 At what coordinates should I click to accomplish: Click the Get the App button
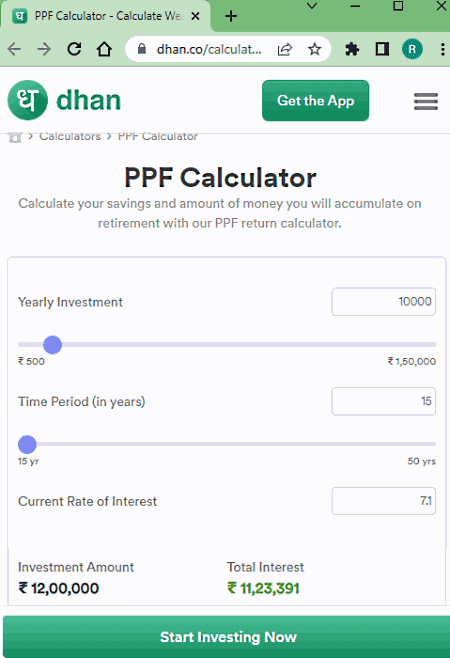[x=316, y=101]
